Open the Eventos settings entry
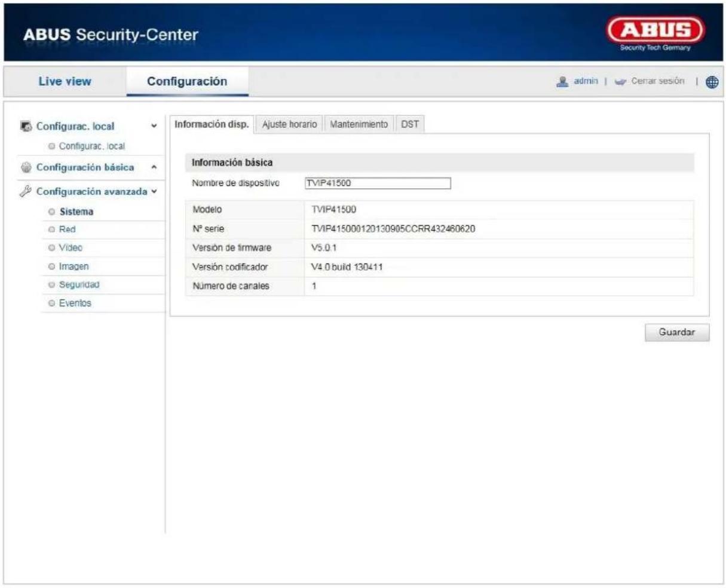The width and height of the screenshot is (726, 588). click(x=75, y=304)
